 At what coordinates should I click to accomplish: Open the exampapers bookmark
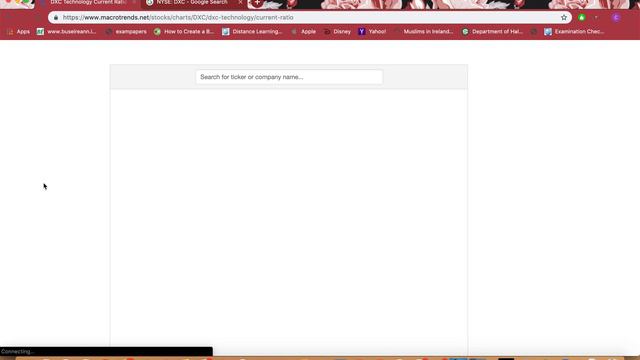coord(126,31)
